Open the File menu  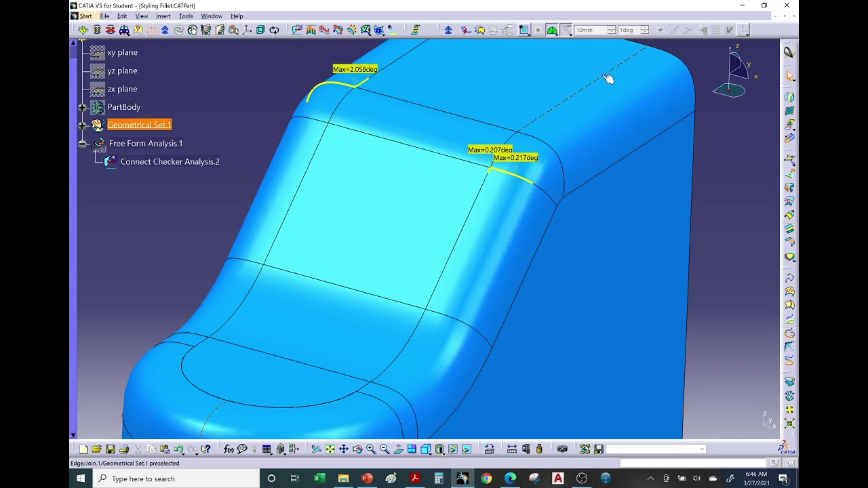104,16
